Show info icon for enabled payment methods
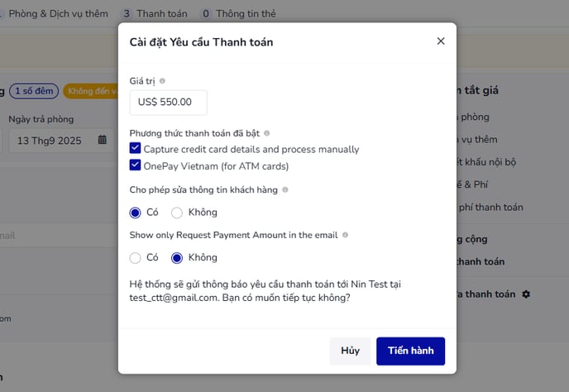Image resolution: width=569 pixels, height=392 pixels. pyautogui.click(x=266, y=133)
